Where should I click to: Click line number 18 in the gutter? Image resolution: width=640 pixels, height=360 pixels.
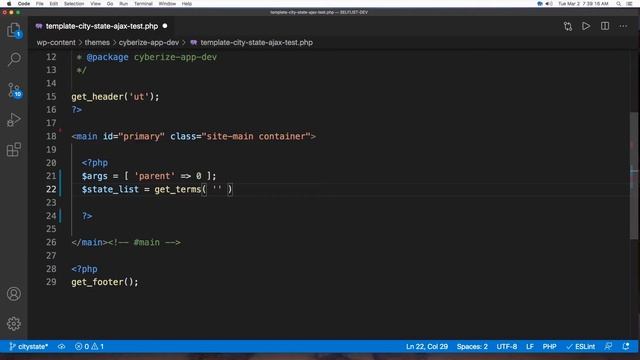click(x=51, y=136)
